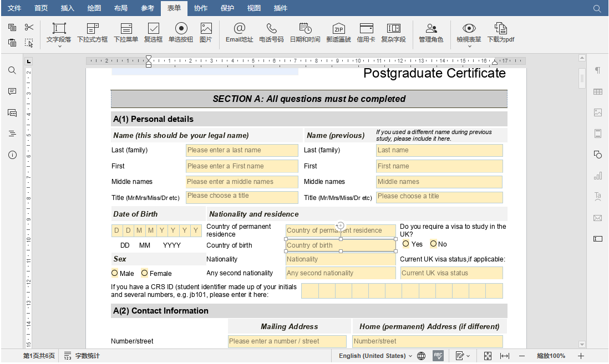The image size is (609, 364).
Task: Click zoom in plus button
Action: pyautogui.click(x=581, y=356)
